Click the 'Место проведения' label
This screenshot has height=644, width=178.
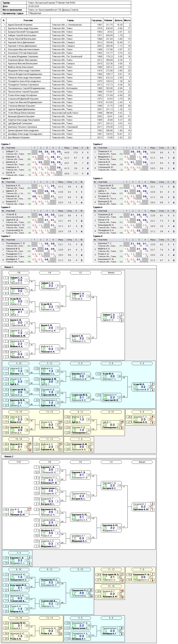click(12, 10)
